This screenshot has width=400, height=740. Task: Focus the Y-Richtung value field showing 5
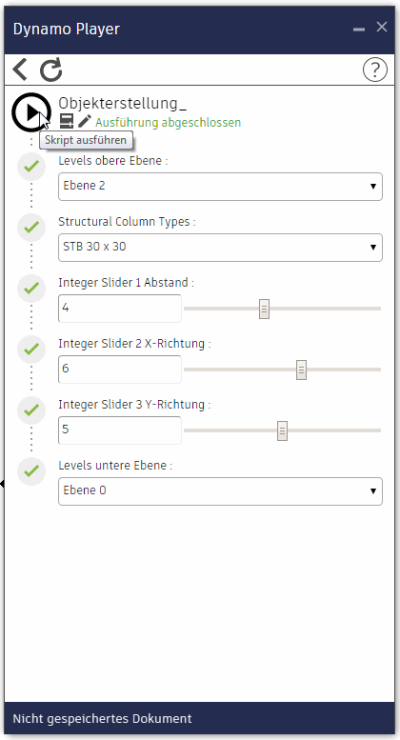click(120, 430)
